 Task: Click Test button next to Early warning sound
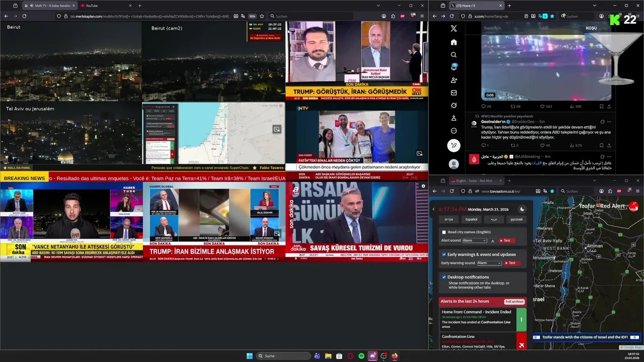pos(512,263)
